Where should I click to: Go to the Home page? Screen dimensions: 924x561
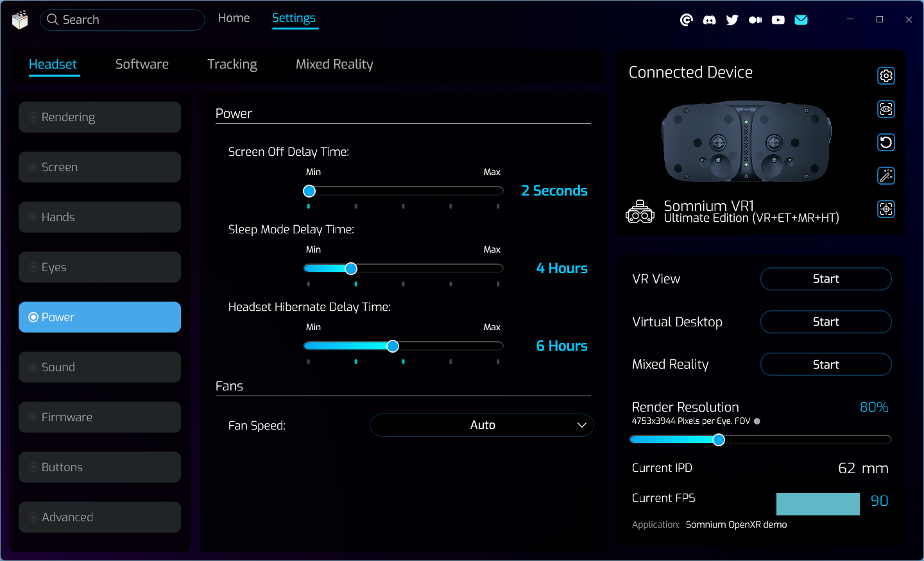tap(234, 18)
